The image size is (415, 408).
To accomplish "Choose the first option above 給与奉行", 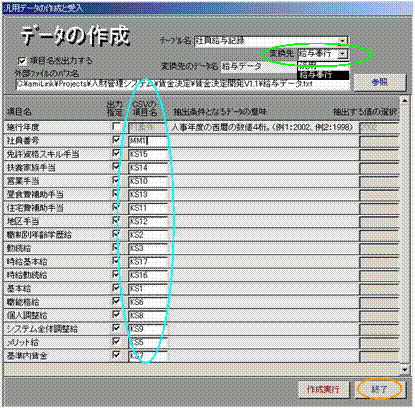I will coord(323,66).
